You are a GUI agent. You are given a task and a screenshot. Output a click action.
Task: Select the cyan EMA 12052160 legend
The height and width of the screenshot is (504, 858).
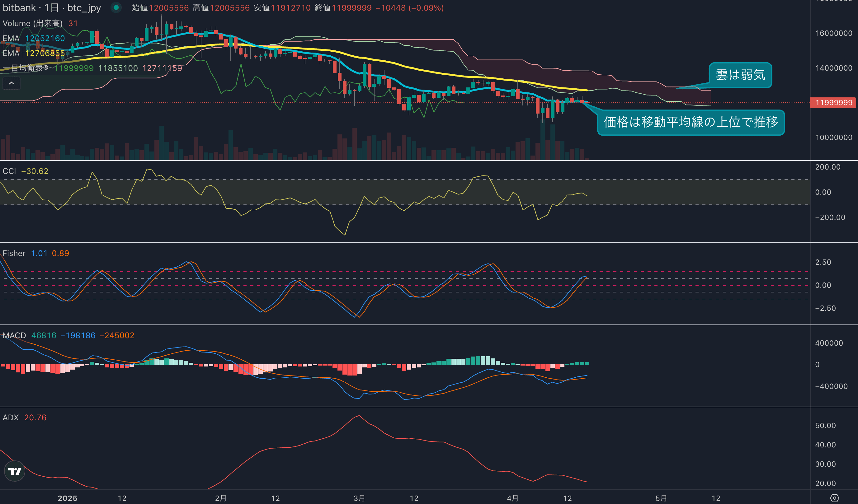pos(34,38)
